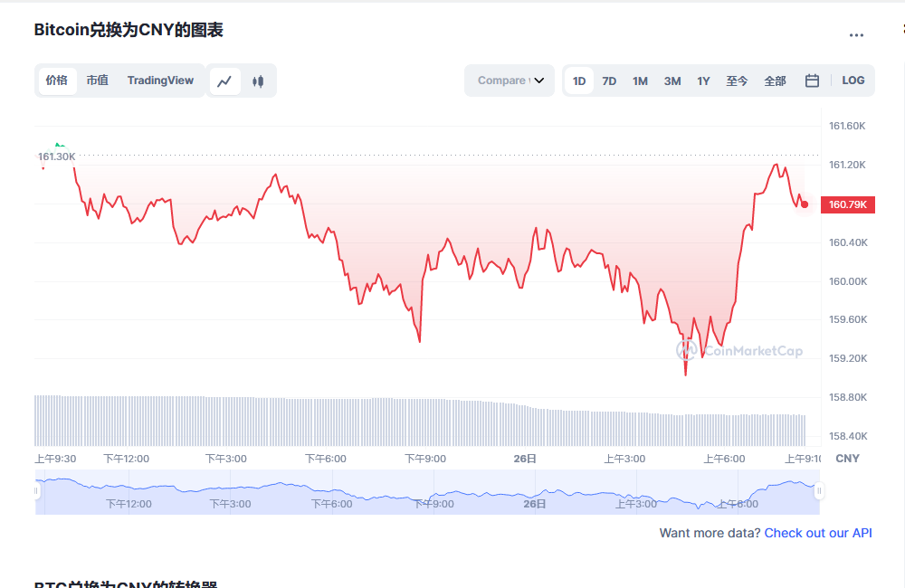Switch to the 市值 tab
905x588 pixels.
tap(97, 81)
